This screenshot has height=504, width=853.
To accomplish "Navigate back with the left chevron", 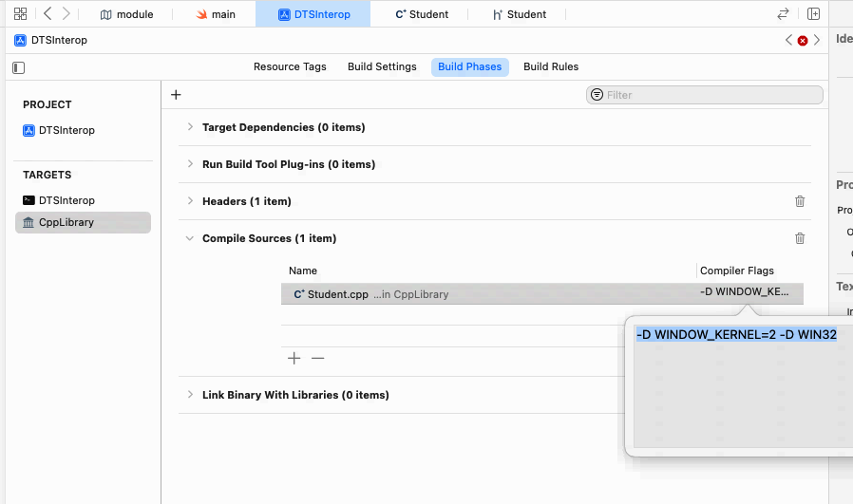I will (x=47, y=14).
